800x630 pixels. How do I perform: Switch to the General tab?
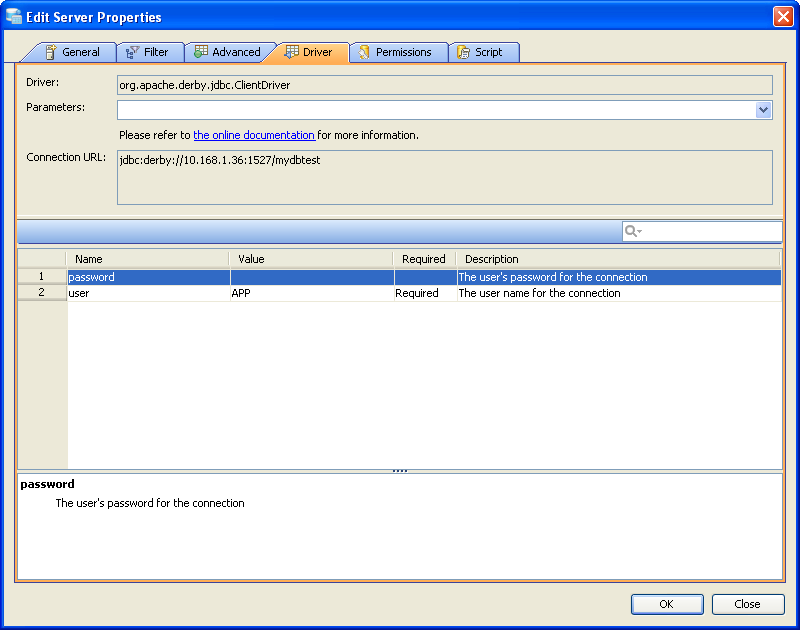click(72, 52)
